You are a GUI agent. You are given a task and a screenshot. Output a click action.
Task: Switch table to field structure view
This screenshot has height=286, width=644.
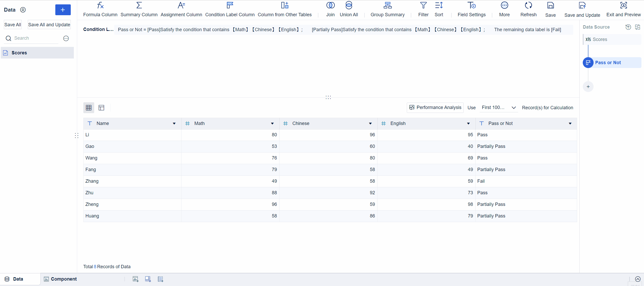point(101,107)
